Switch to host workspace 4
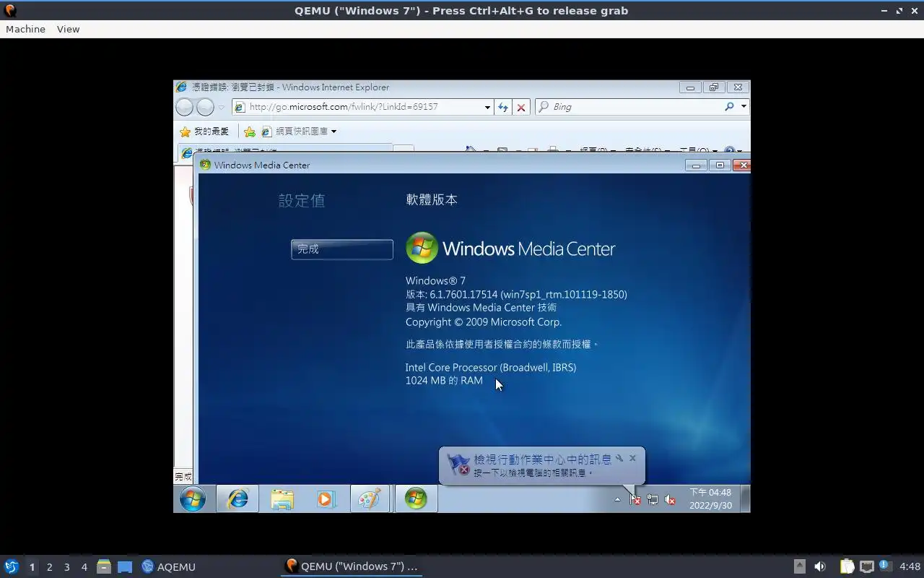 point(84,567)
